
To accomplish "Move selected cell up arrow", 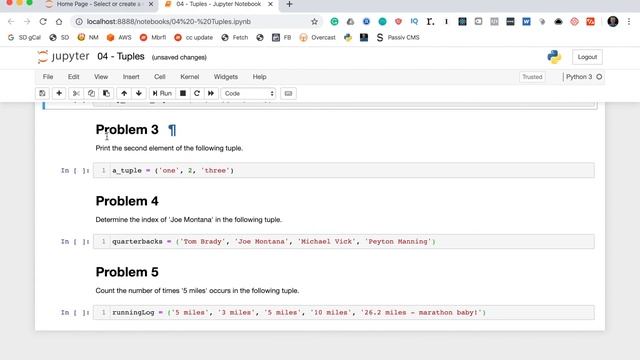I will (124, 93).
